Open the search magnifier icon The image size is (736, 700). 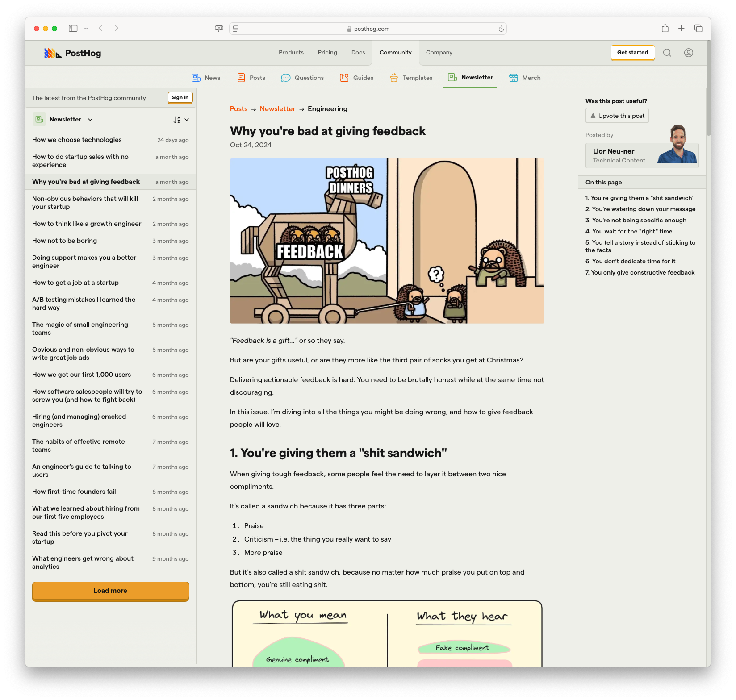click(x=667, y=53)
